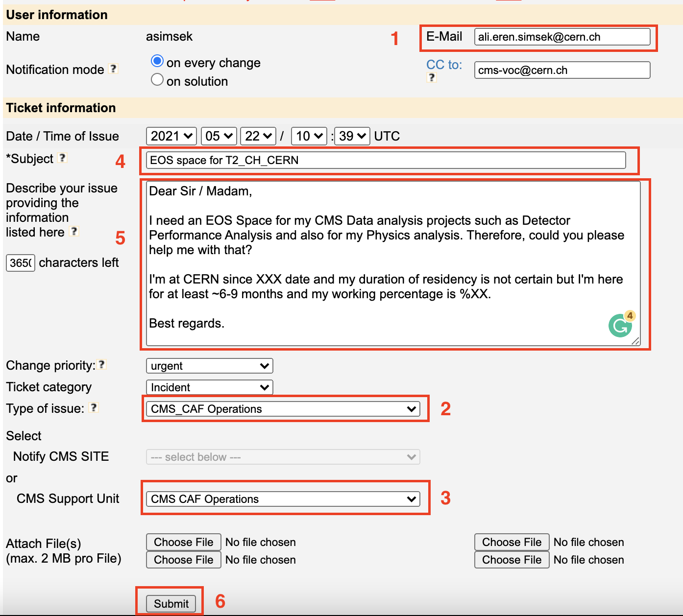
Task: Open the day dropdown showing 22
Action: click(x=258, y=136)
